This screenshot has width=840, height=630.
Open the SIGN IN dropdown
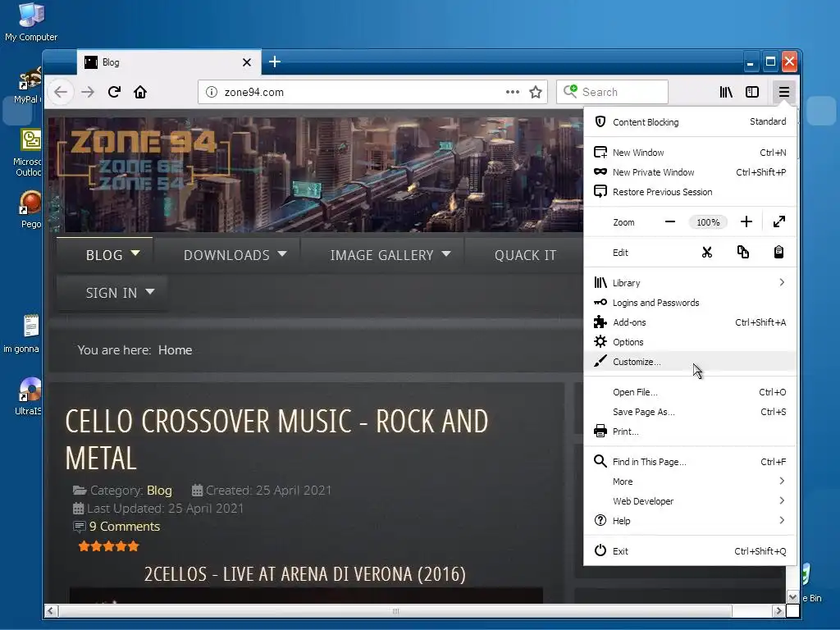(x=112, y=293)
